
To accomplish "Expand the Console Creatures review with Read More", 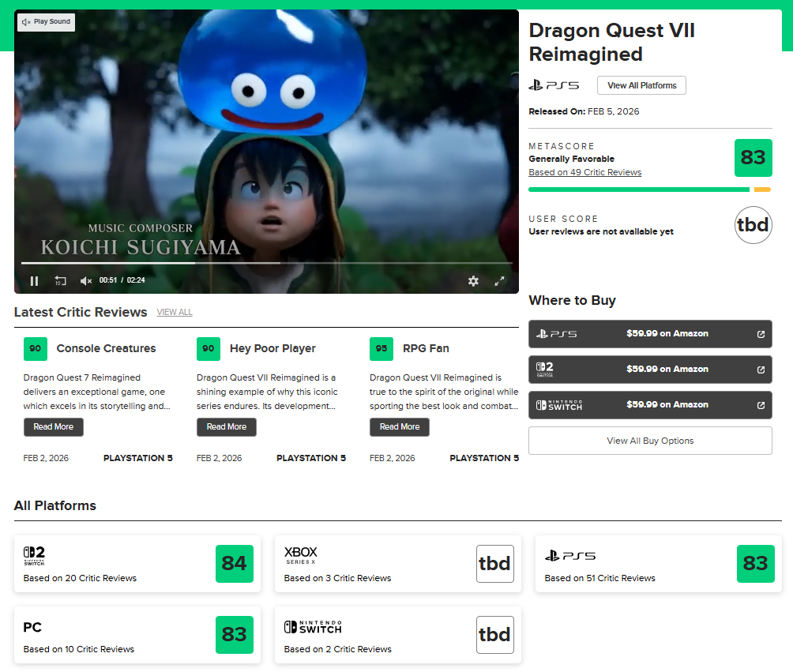I will click(x=53, y=426).
